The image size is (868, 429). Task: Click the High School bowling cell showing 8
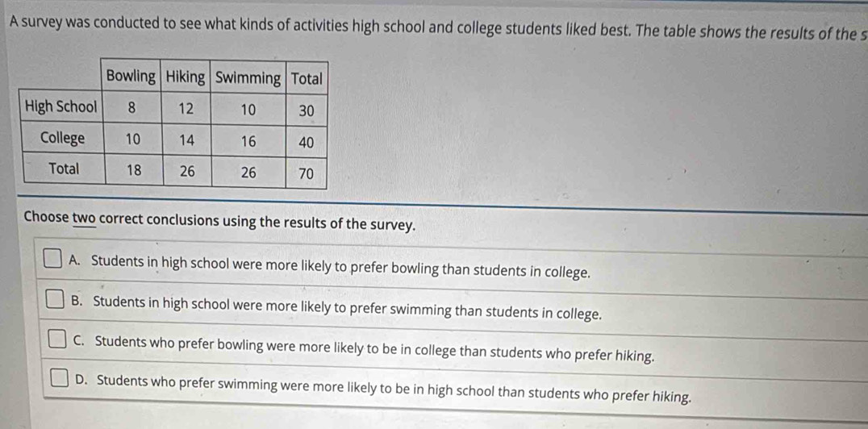pos(131,106)
